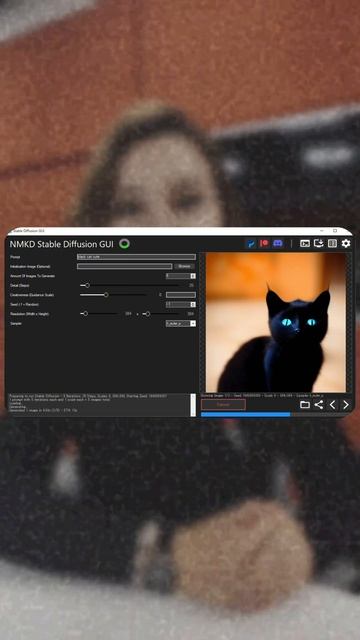Open the settings gear icon
Viewport: 360px width, 640px height.
(x=346, y=244)
